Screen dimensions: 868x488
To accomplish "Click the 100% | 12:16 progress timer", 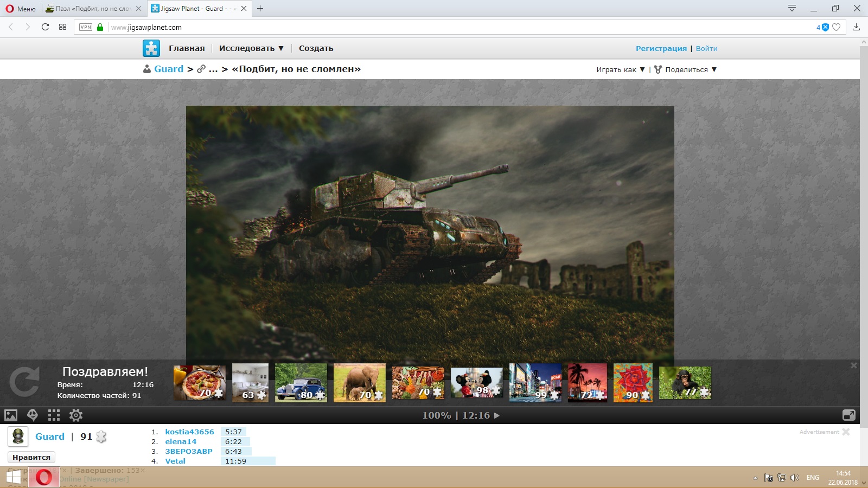I will coord(461,415).
